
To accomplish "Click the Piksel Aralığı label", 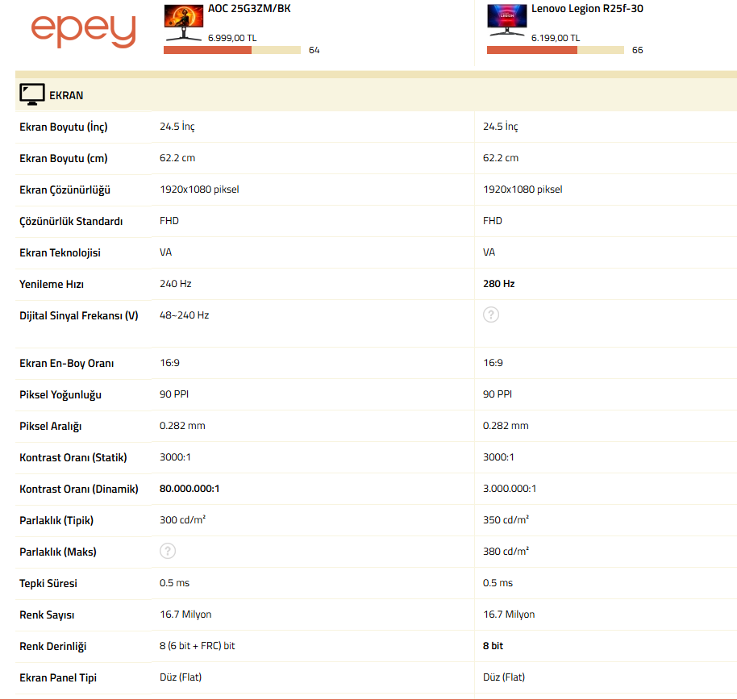I will pyautogui.click(x=50, y=427).
